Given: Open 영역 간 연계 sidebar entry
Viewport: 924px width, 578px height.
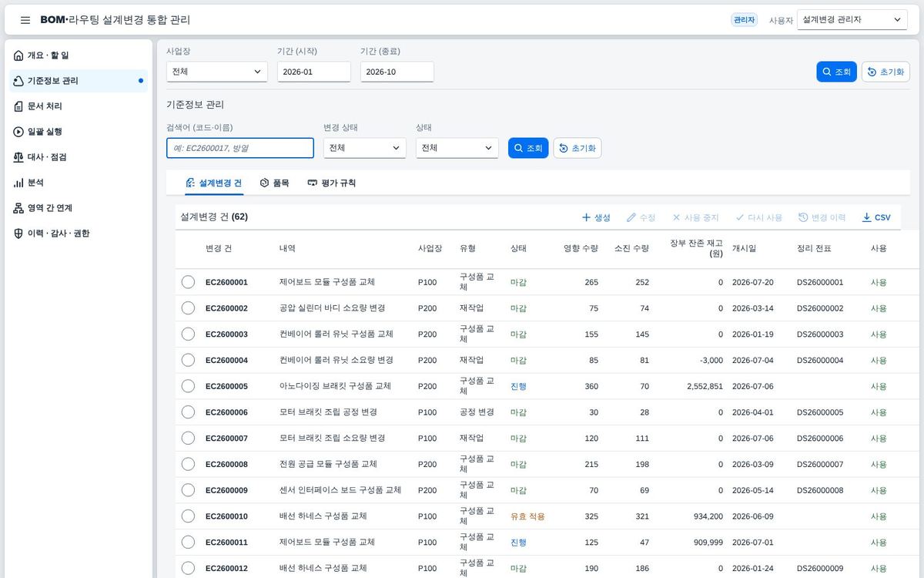Looking at the screenshot, I should click(x=79, y=208).
